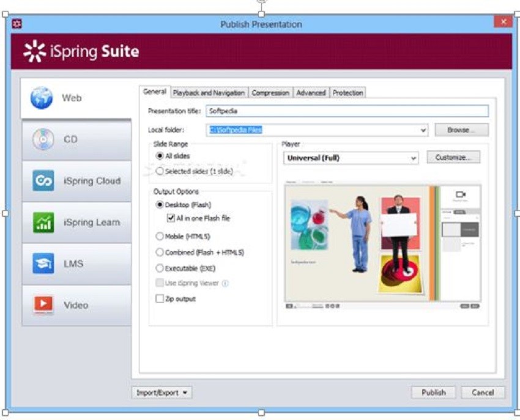Select the All slides radio button
This screenshot has width=520, height=420.
(x=160, y=156)
